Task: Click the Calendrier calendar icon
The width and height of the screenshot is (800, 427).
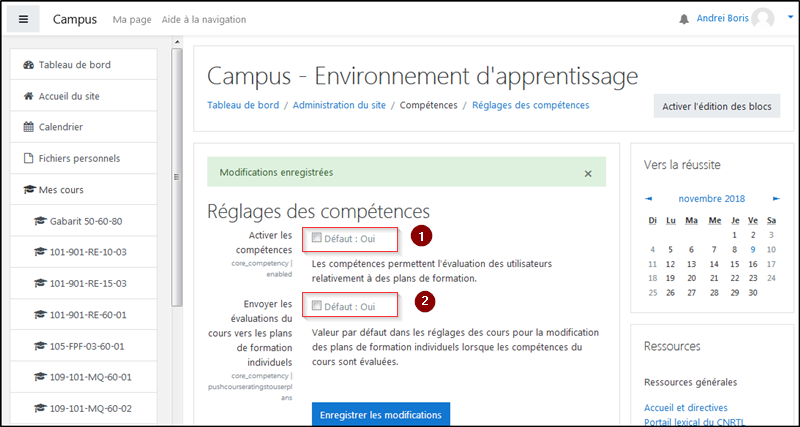Action: (29, 127)
